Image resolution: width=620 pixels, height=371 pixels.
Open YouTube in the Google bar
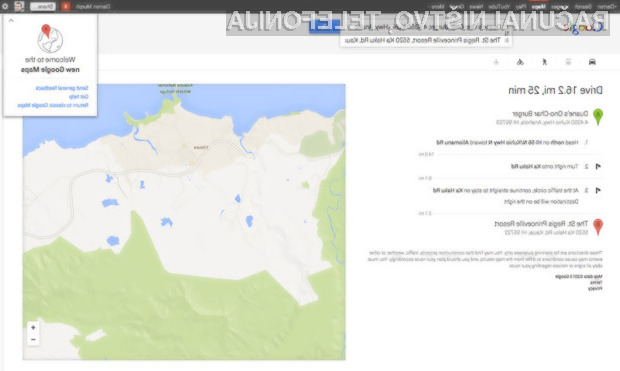[499, 7]
